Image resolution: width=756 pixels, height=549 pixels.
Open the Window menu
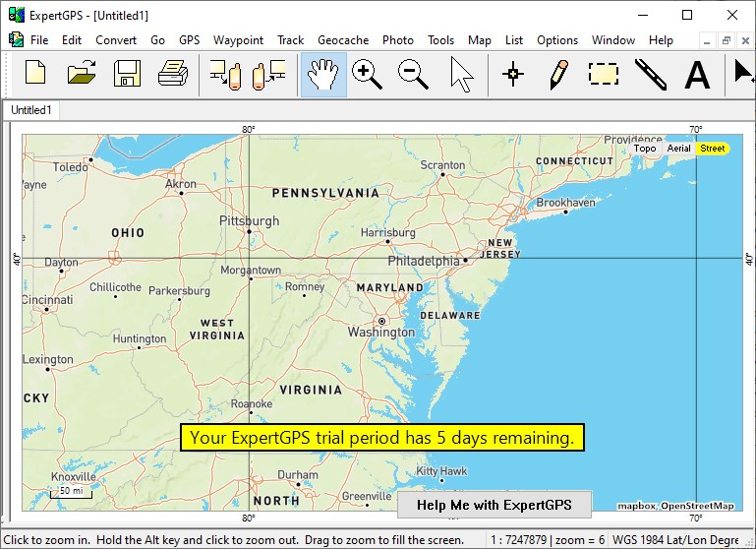pyautogui.click(x=613, y=40)
